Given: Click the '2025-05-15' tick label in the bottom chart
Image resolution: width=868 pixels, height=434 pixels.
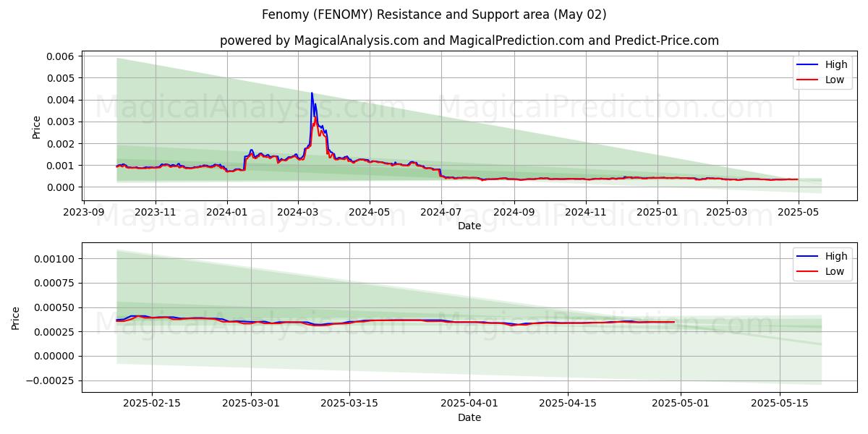Looking at the screenshot, I should [x=780, y=403].
